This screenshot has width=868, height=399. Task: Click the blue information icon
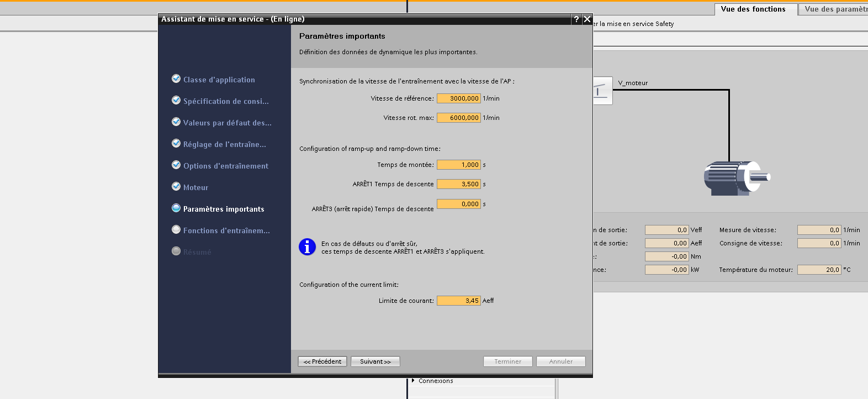pos(307,247)
